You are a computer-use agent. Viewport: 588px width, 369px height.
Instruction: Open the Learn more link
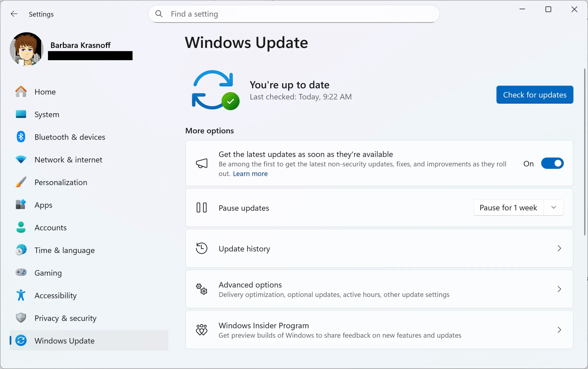250,174
